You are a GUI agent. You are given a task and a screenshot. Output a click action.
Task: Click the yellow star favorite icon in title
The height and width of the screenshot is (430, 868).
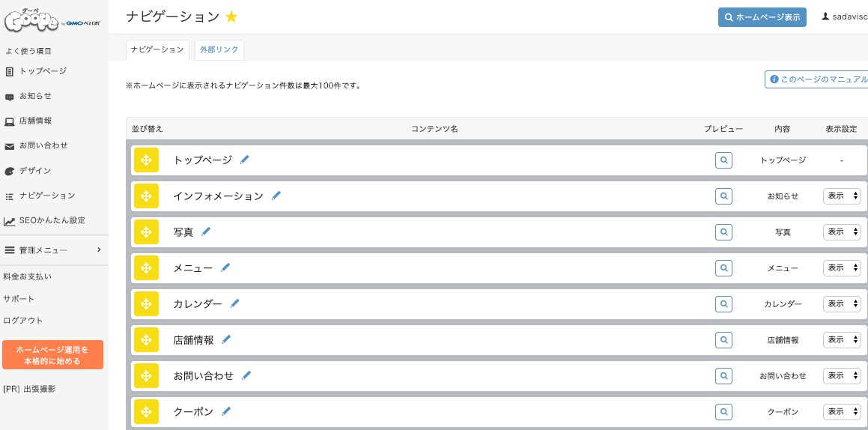tap(231, 17)
